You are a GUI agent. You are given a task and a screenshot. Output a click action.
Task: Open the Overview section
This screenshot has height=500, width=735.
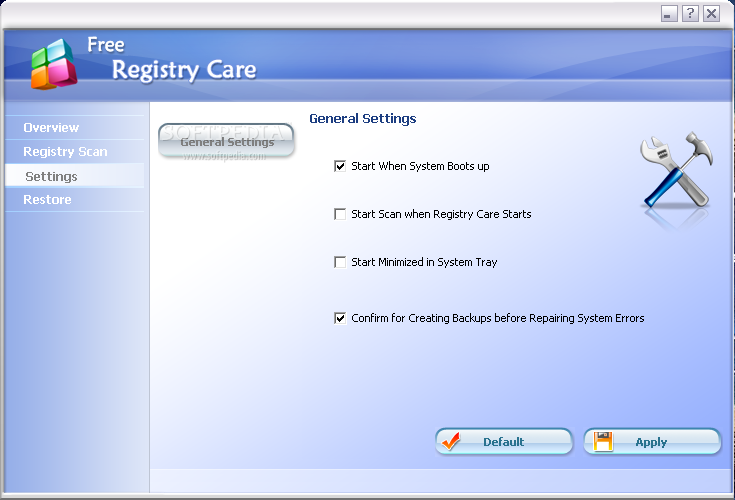[x=75, y=127]
